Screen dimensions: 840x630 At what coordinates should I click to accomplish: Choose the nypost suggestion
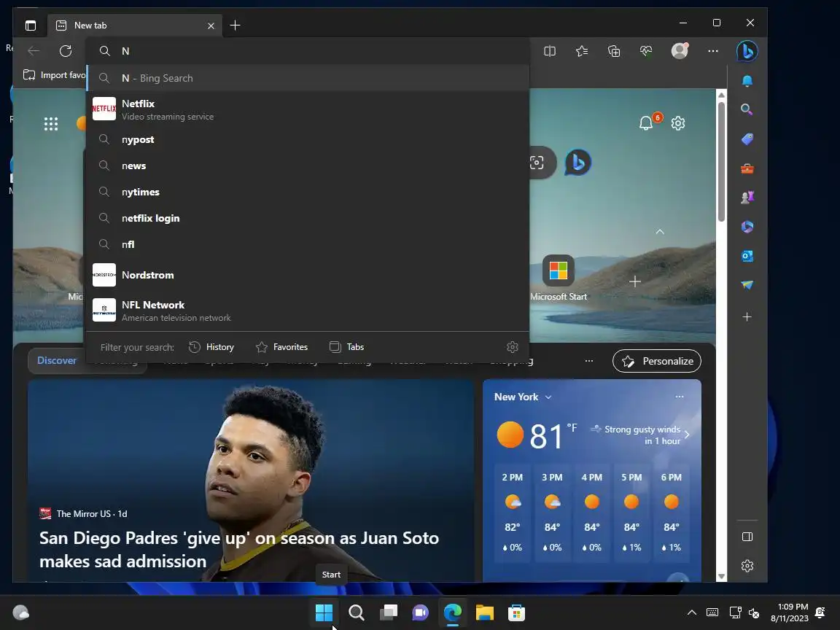coord(308,140)
